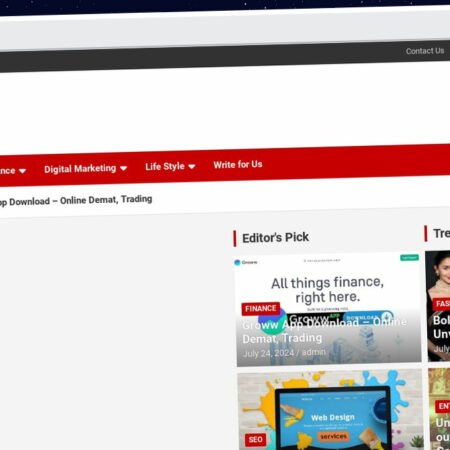Expand the partially visible Finance dropdown arrow
The height and width of the screenshot is (450, 450).
pyautogui.click(x=22, y=171)
